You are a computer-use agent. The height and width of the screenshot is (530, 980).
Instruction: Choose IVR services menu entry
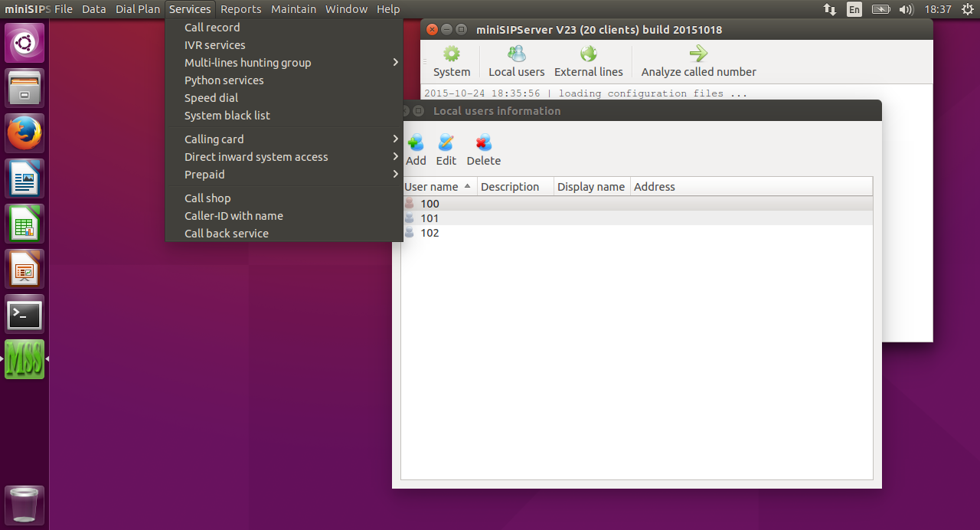(284, 45)
